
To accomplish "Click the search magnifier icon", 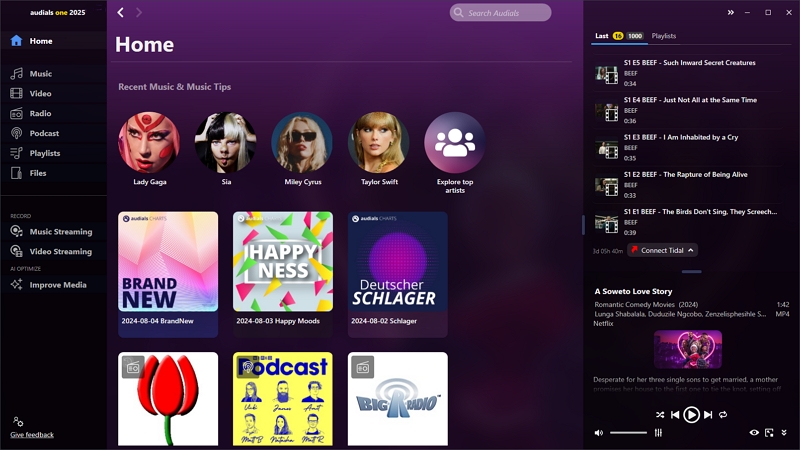I will (458, 12).
